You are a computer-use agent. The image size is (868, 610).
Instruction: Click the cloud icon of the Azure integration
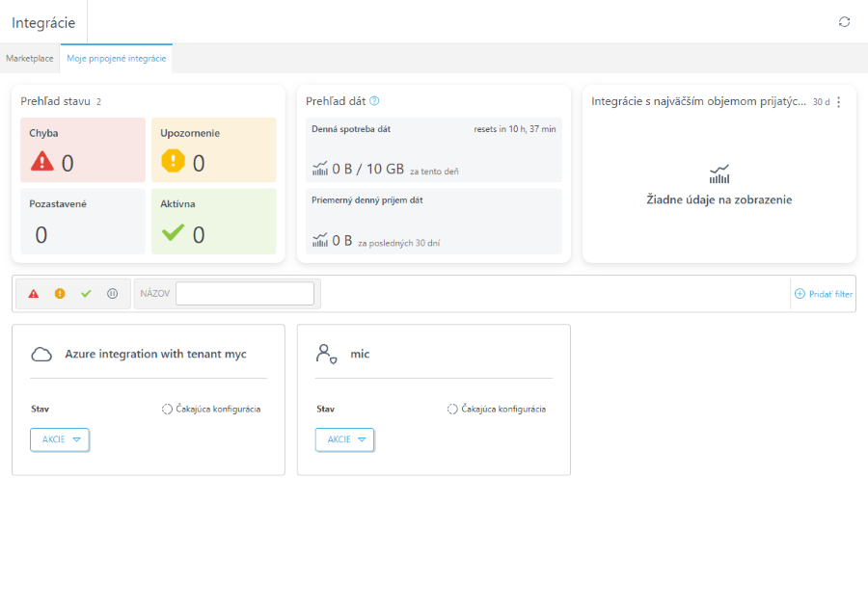(41, 354)
